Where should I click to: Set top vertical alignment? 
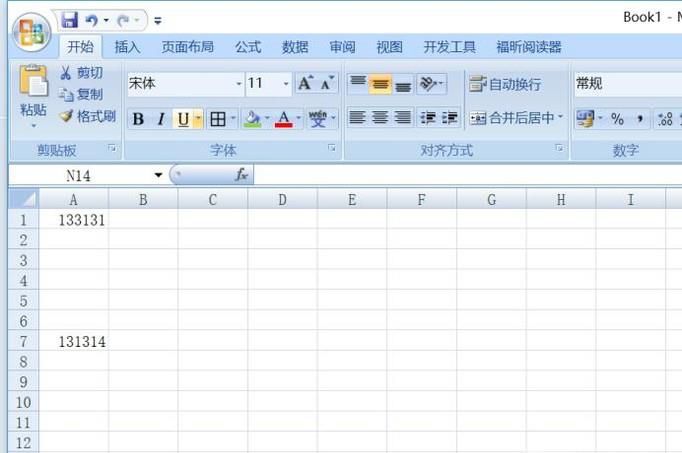coord(358,83)
